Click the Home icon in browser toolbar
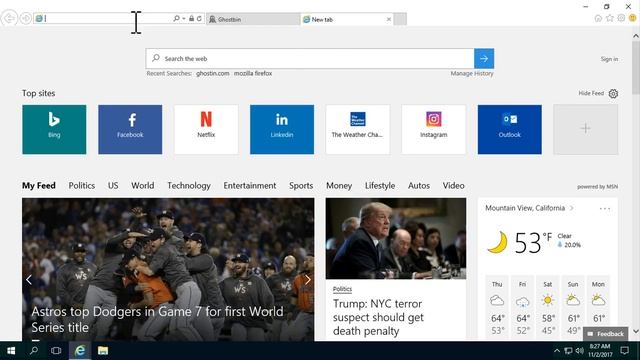Image resolution: width=640 pixels, height=360 pixels. click(x=598, y=18)
